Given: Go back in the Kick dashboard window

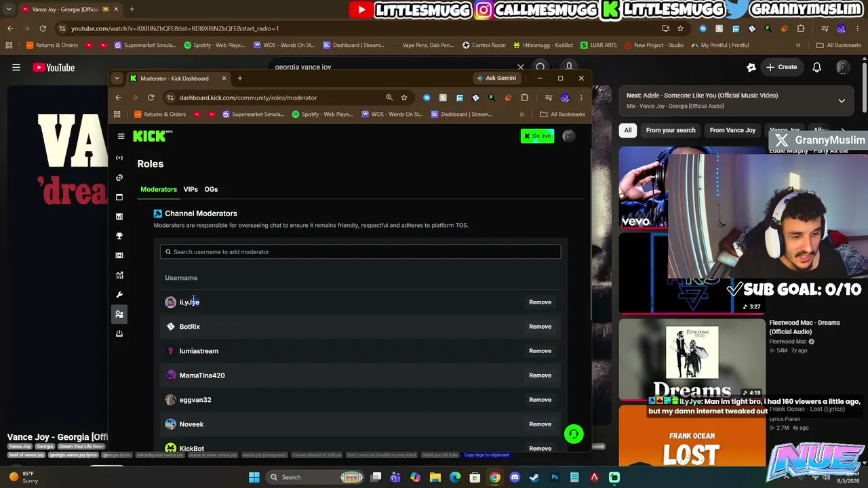Looking at the screenshot, I should [119, 98].
